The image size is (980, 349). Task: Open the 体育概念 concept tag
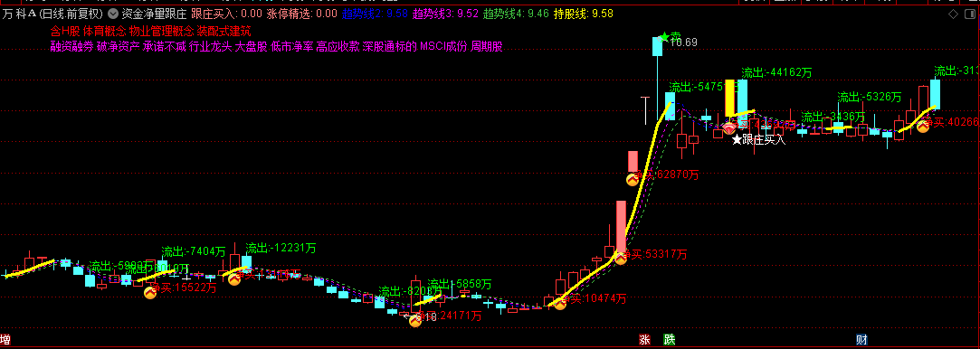[104, 31]
